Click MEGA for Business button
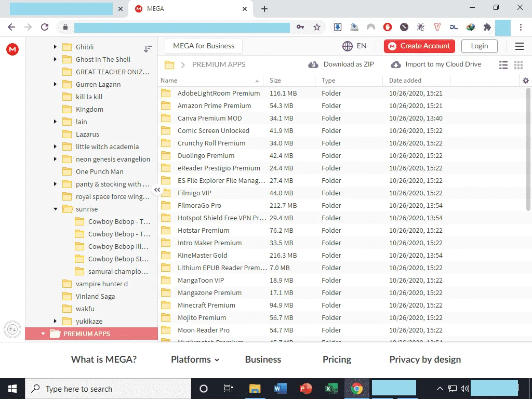 pos(204,46)
